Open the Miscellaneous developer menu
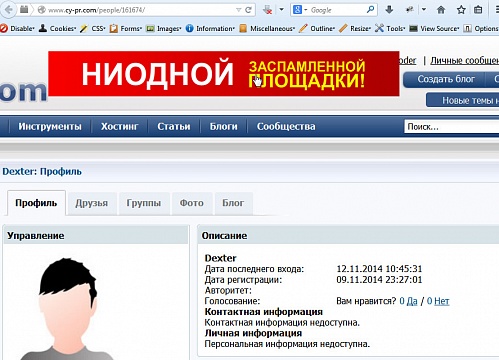This screenshot has height=360, width=499. coord(267,29)
